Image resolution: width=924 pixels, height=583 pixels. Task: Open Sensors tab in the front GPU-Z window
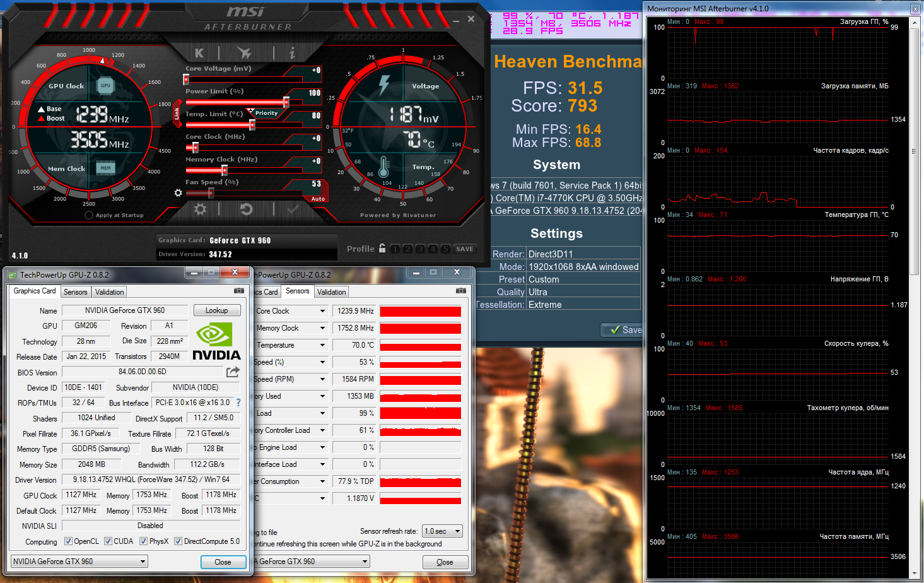[76, 292]
